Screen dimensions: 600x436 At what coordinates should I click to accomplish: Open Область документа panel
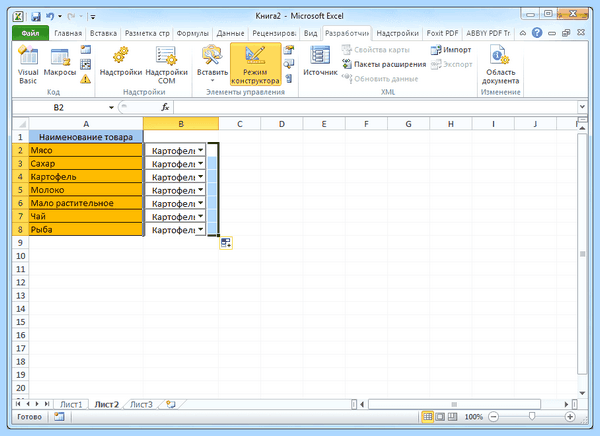pos(501,64)
